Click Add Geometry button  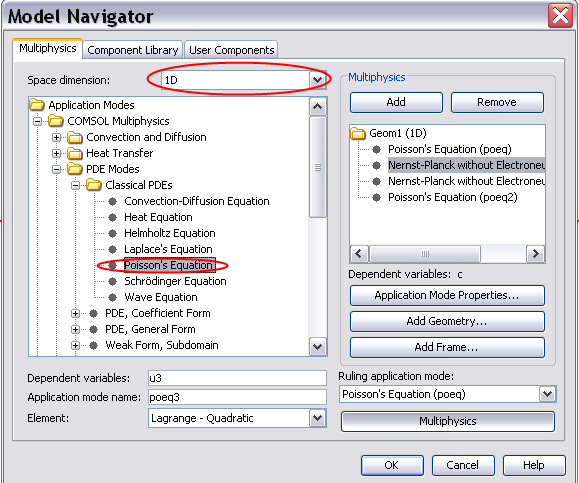[x=447, y=321]
